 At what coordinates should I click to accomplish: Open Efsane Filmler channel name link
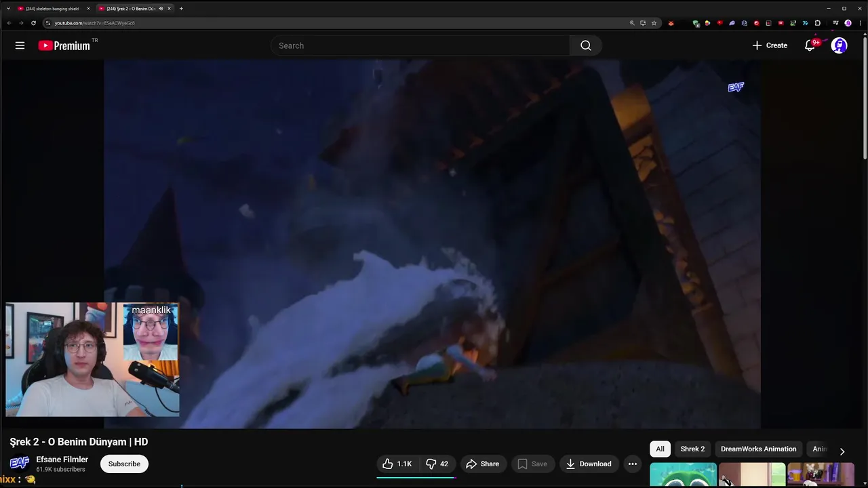coord(62,460)
